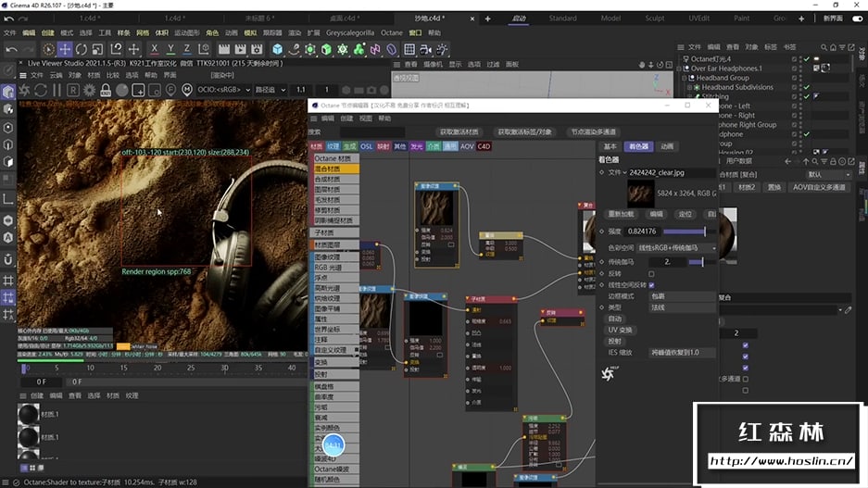Add a Cube primitive from the toolbar
The image size is (868, 488).
click(277, 49)
